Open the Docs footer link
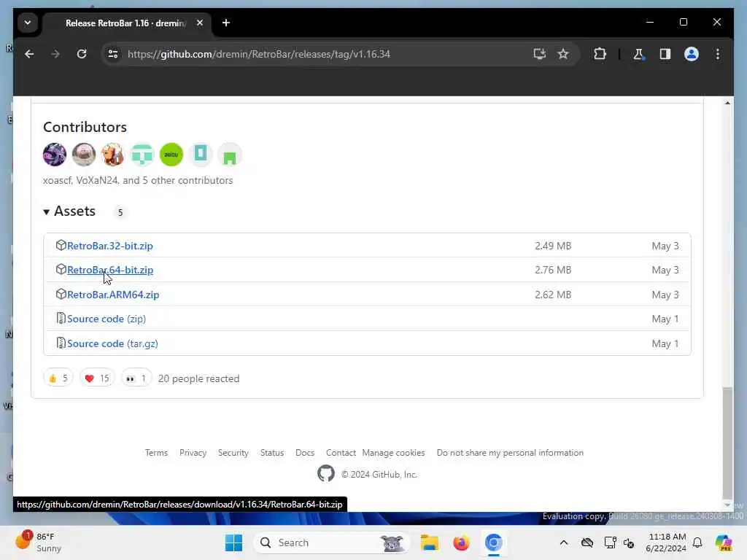747x560 pixels. pos(305,453)
